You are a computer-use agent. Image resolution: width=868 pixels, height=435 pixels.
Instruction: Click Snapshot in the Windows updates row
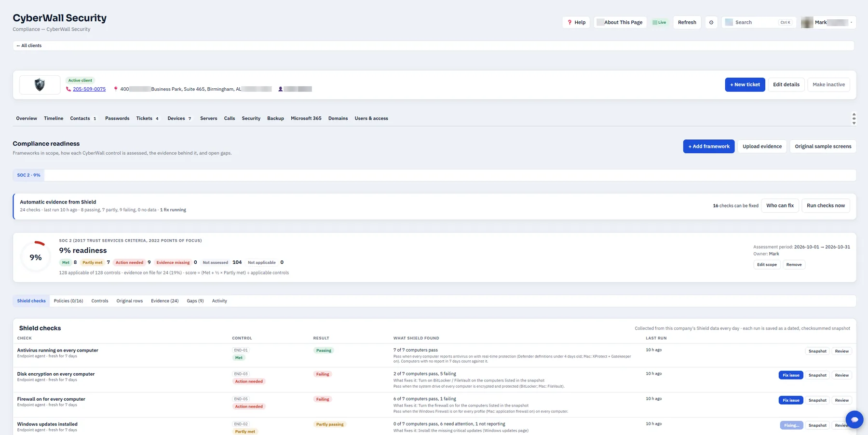[817, 426]
